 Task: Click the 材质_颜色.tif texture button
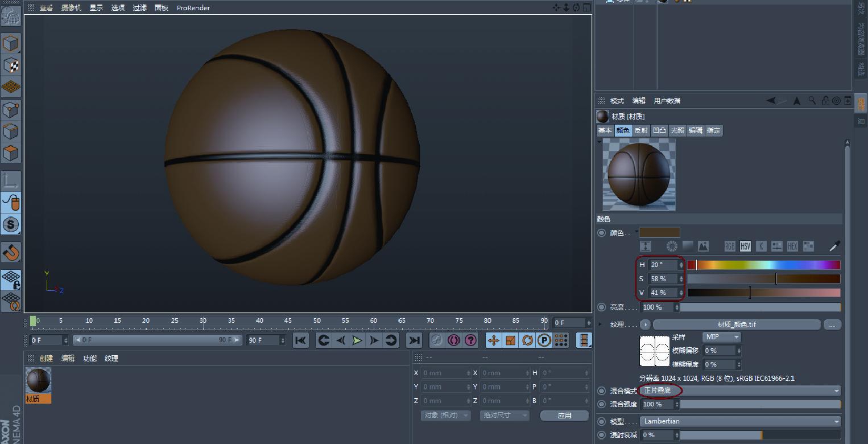tap(737, 324)
